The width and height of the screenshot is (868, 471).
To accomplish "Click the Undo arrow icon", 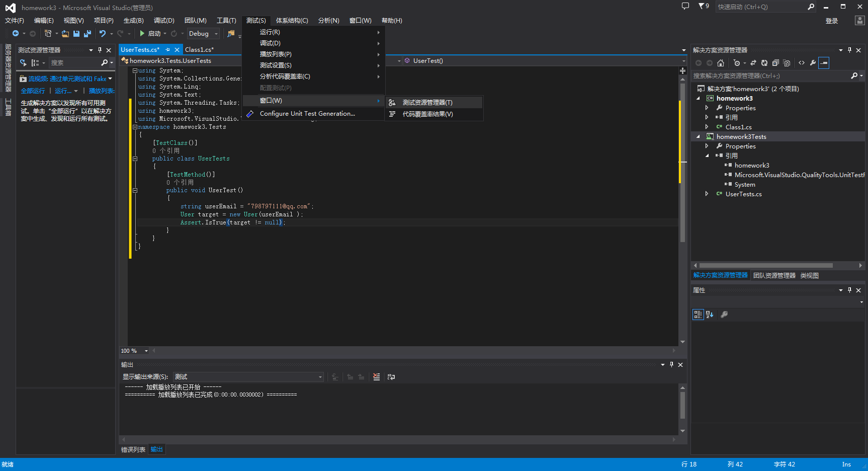I will (103, 34).
